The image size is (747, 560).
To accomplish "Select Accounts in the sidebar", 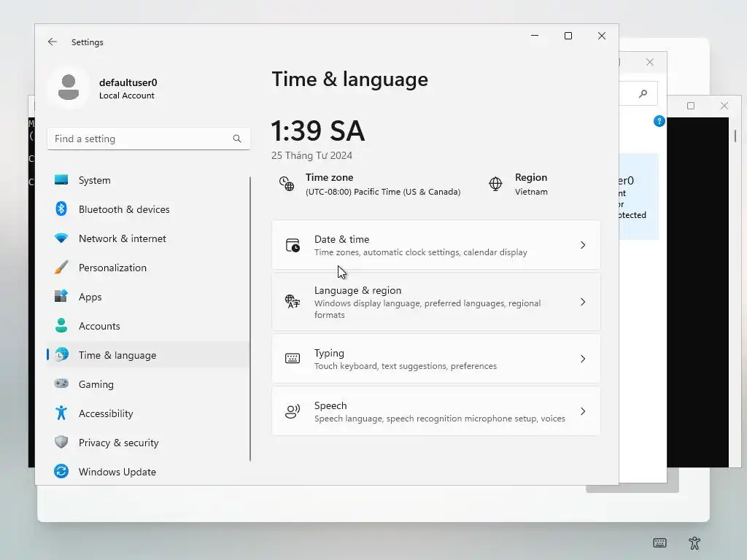I will (148, 326).
